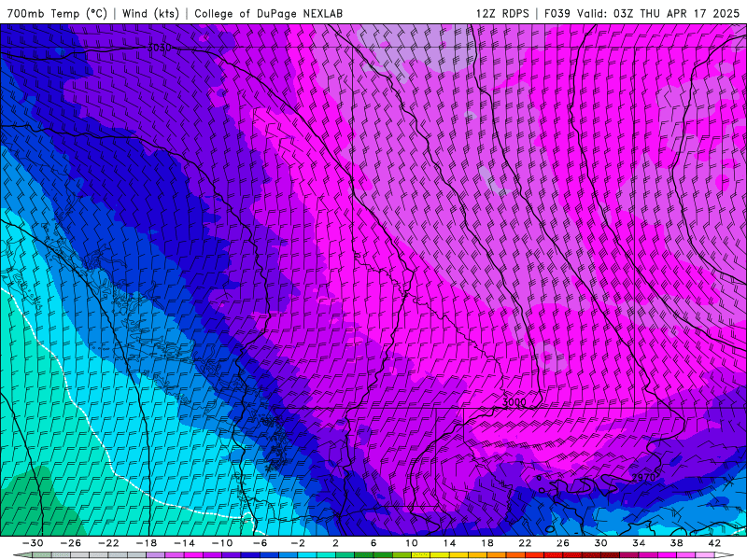Click the '12Z RDPS' model run label
The image size is (747, 560).
point(502,13)
